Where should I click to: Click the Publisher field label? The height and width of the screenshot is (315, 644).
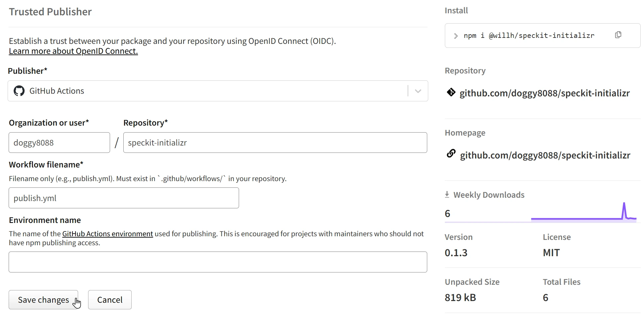click(x=28, y=71)
